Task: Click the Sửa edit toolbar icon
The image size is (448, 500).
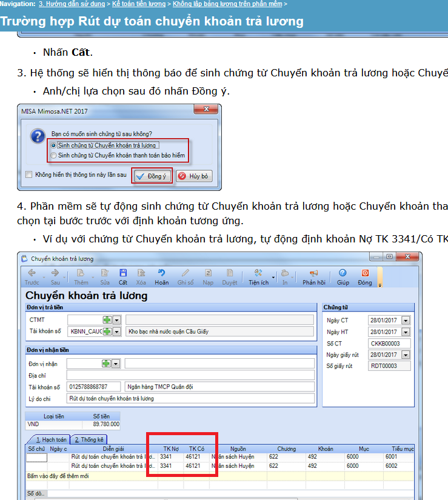Action: coord(105,273)
